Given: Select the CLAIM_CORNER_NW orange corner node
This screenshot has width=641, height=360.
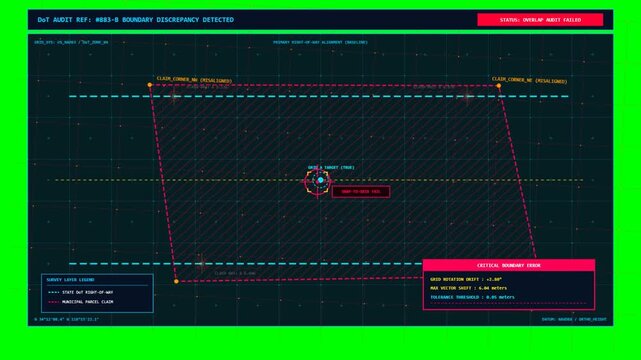Looking at the screenshot, I should click(150, 85).
